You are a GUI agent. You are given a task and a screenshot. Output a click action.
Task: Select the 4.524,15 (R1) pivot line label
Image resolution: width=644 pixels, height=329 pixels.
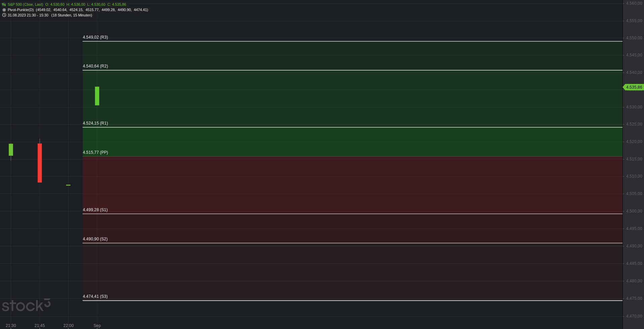95,123
